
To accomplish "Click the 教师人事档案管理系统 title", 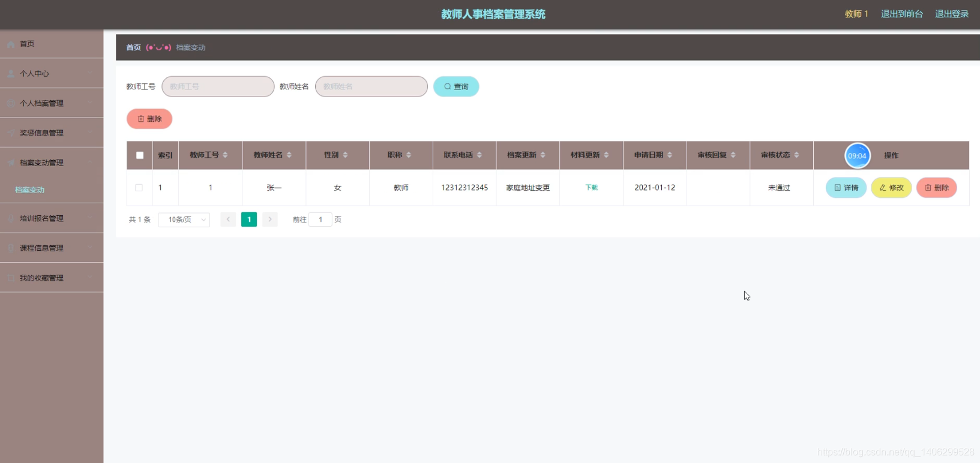I will [493, 14].
